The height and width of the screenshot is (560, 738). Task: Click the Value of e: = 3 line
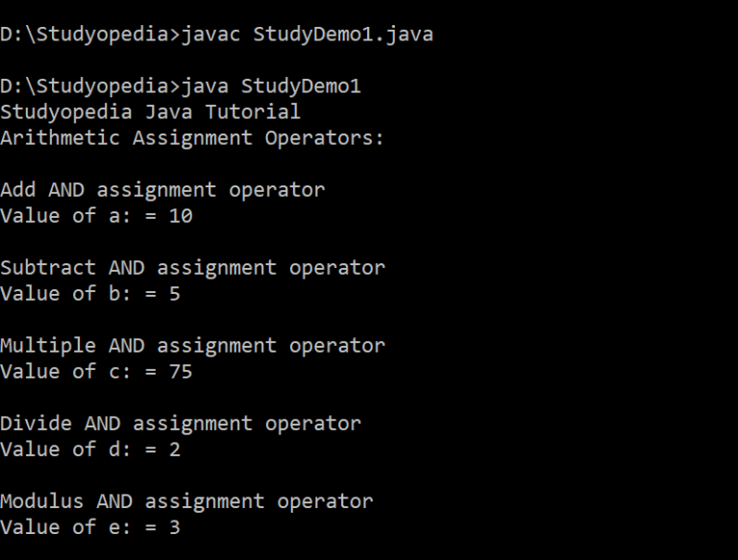coord(90,527)
